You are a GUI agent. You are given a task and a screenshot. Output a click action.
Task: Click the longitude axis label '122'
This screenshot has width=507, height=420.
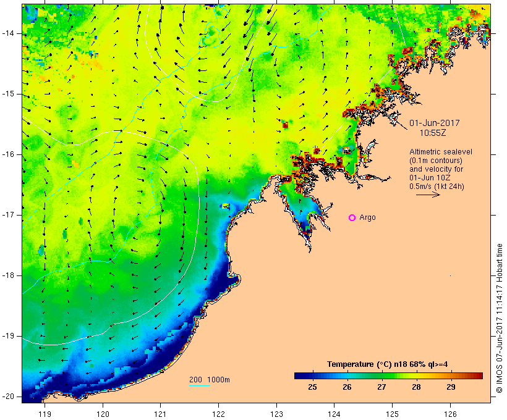tap(219, 414)
